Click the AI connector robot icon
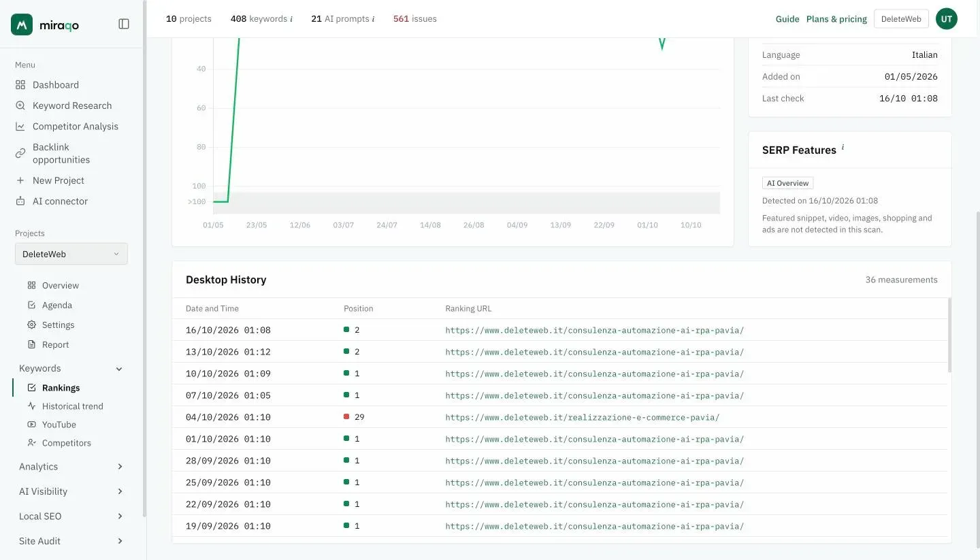The image size is (980, 560). 20,201
